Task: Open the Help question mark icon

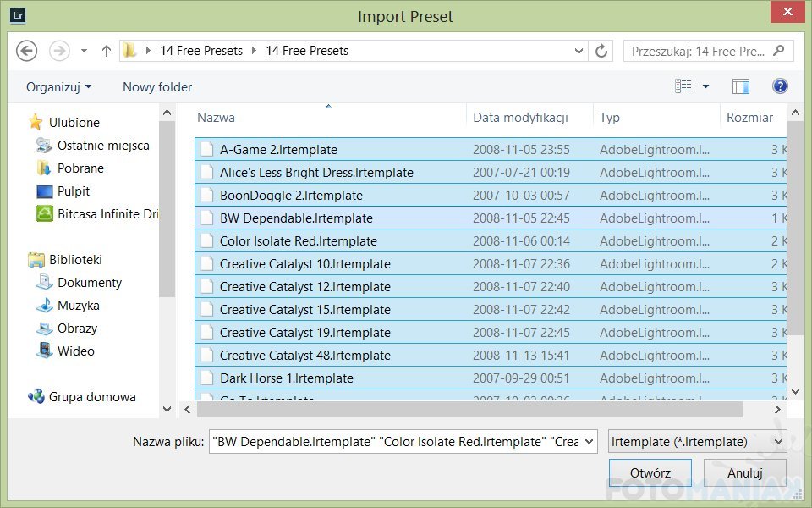Action: 780,86
